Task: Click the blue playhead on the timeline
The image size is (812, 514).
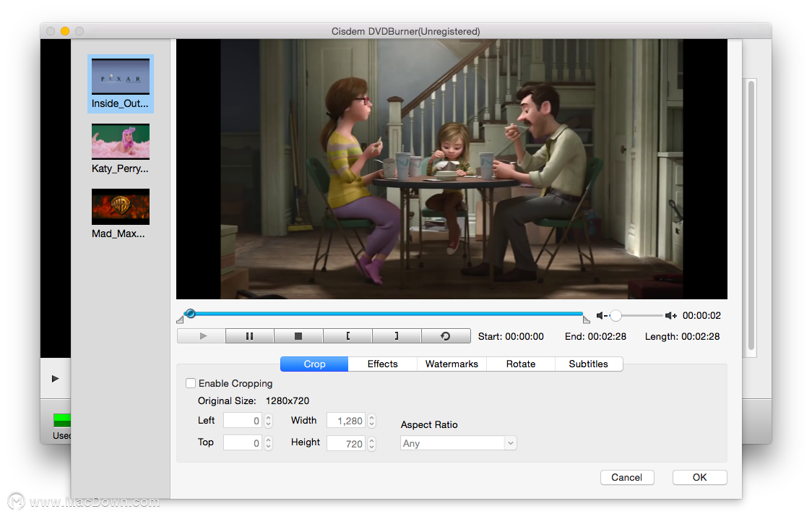Action: click(x=191, y=314)
